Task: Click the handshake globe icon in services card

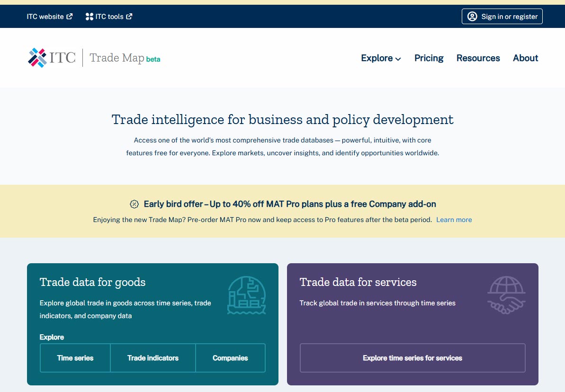Action: (506, 295)
